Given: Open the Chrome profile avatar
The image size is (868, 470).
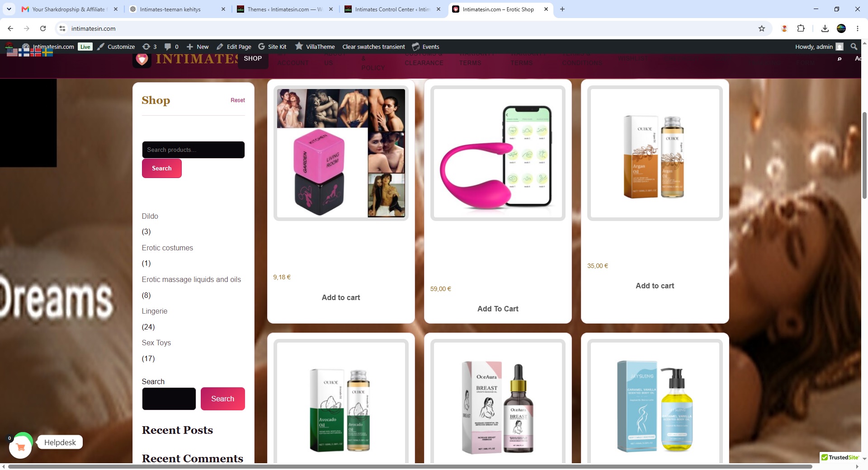Looking at the screenshot, I should point(841,28).
